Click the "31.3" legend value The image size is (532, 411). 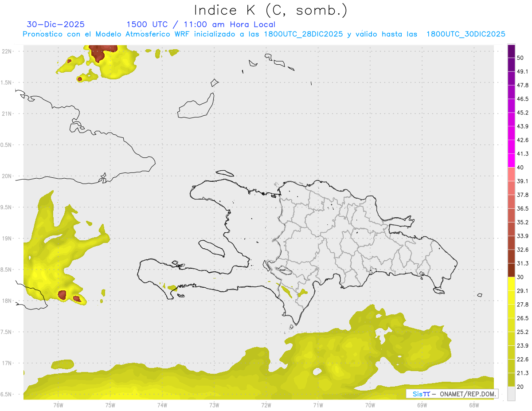pos(523,263)
